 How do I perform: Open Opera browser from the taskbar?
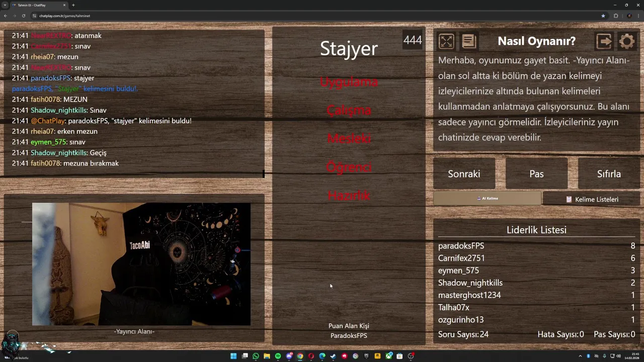pyautogui.click(x=311, y=356)
